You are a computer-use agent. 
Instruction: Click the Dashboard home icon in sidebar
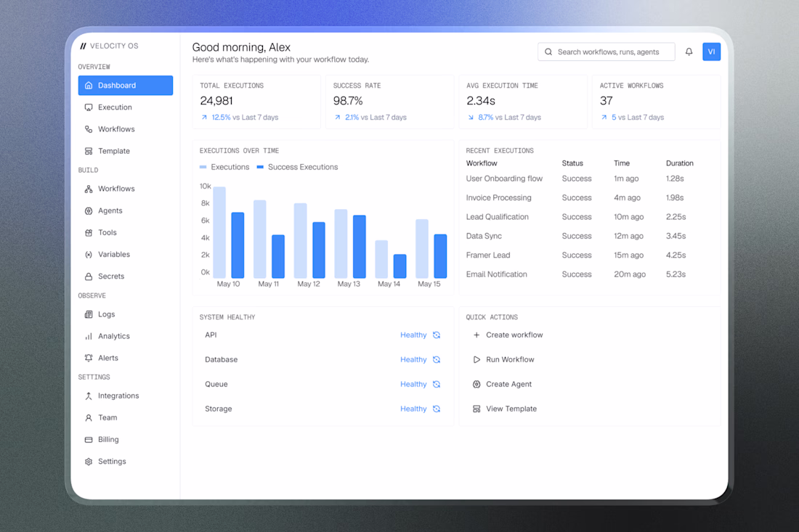89,86
